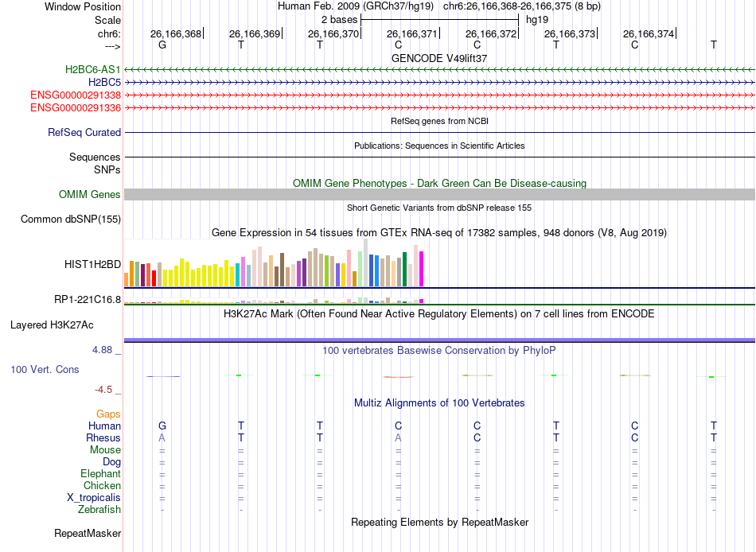Click the SNPs track label
Viewport: 756px width, 552px height.
(107, 169)
